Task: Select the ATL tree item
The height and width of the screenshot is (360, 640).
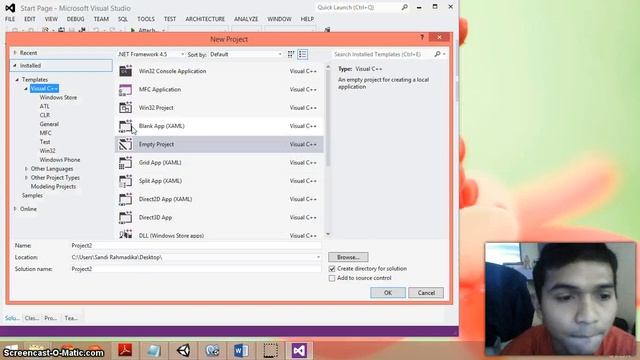Action: tap(44, 107)
